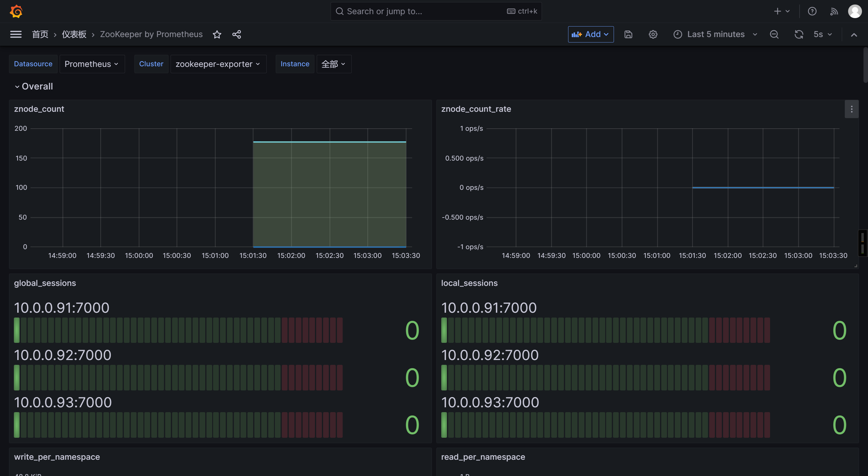This screenshot has width=868, height=476.
Task: Open the Add panel dropdown
Action: coord(591,34)
